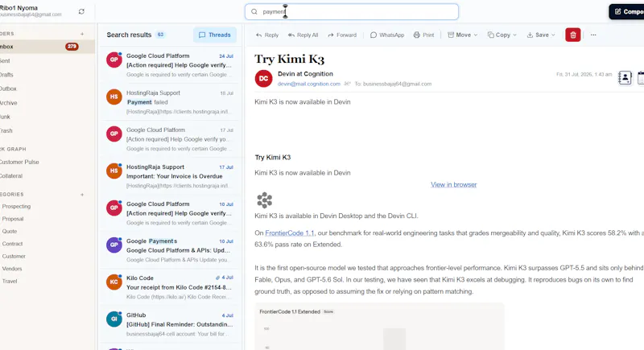Click the Inbox unread badge 279
The image size is (644, 350).
[x=72, y=47]
